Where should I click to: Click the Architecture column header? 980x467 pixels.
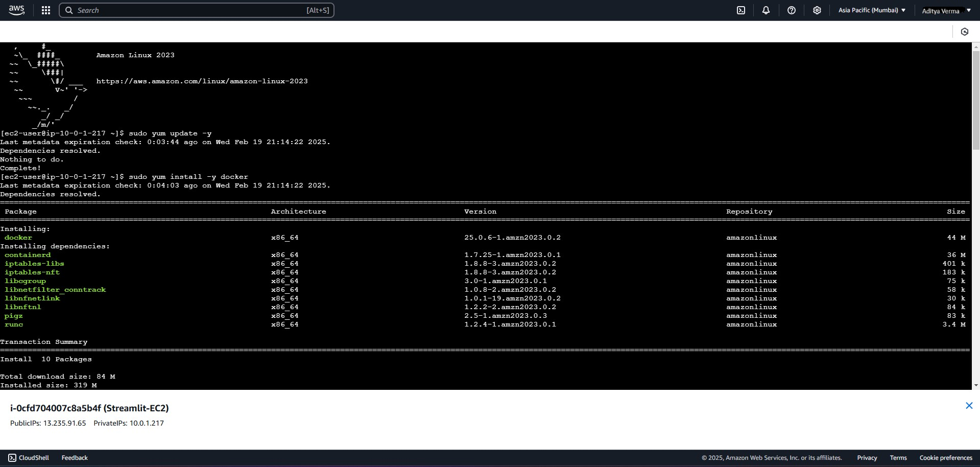coord(298,212)
